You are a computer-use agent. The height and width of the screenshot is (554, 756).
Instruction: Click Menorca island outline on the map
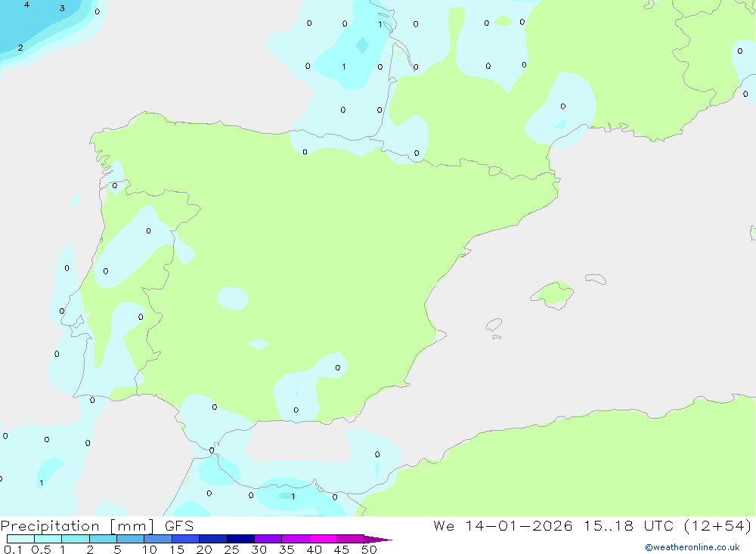(x=596, y=279)
